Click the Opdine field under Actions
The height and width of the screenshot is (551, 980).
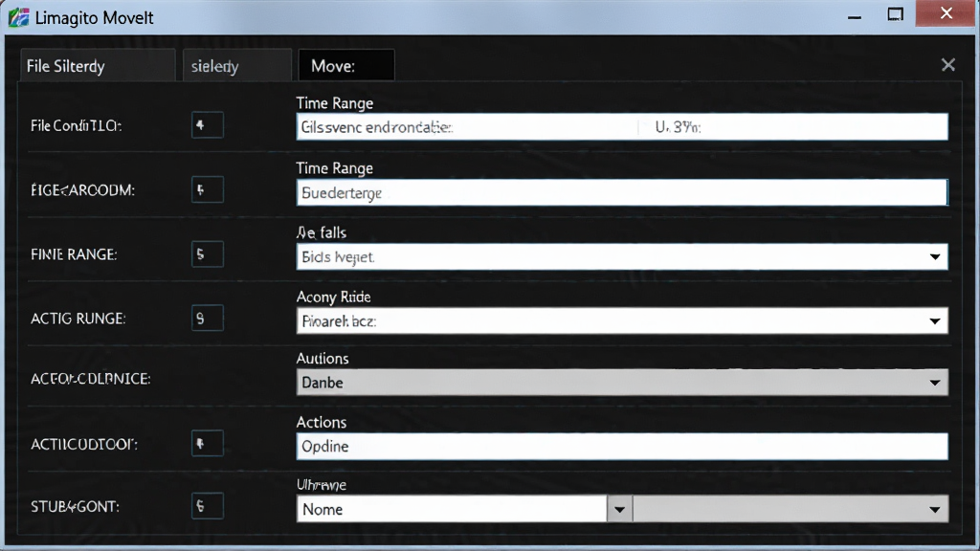[x=622, y=447]
